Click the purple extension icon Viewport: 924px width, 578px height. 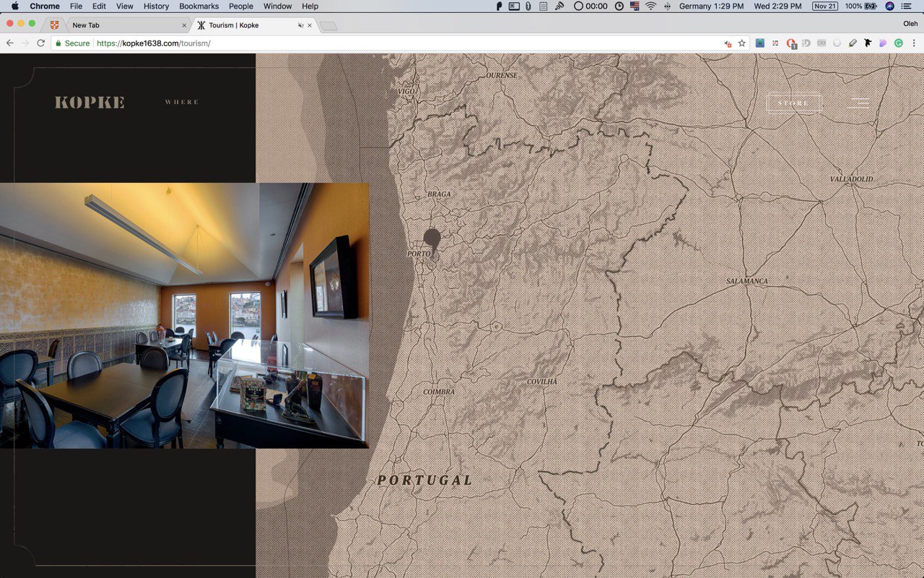883,43
